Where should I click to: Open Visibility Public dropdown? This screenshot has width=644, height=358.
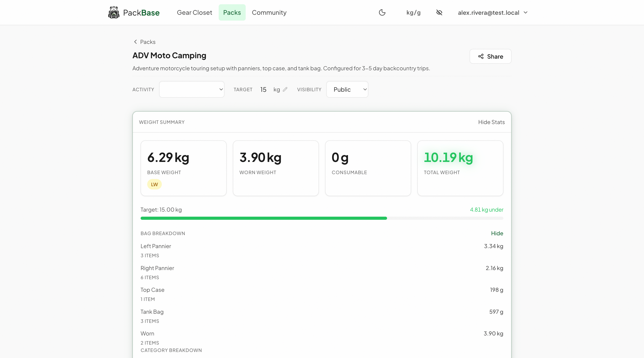[x=347, y=89]
